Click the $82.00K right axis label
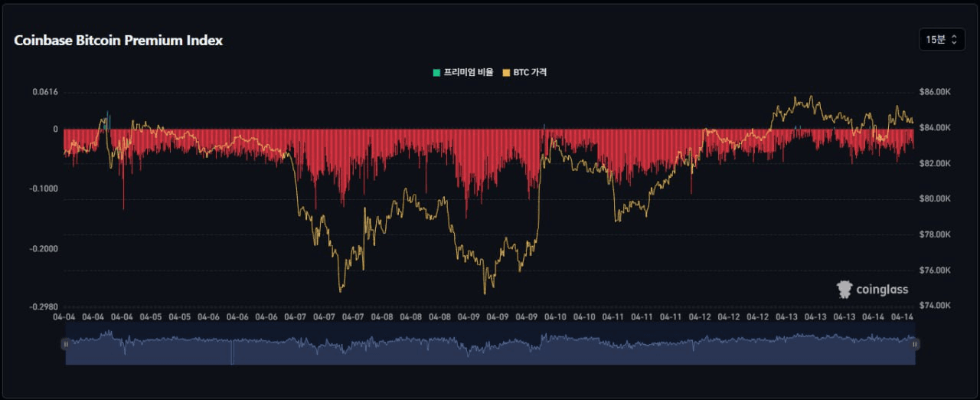 [x=935, y=163]
